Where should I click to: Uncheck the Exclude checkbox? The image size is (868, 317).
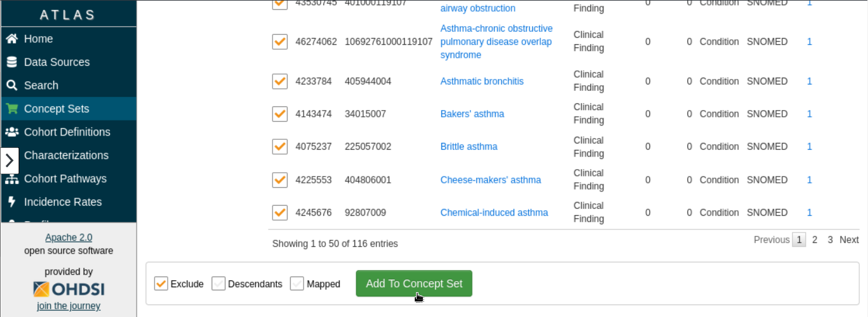coord(161,283)
